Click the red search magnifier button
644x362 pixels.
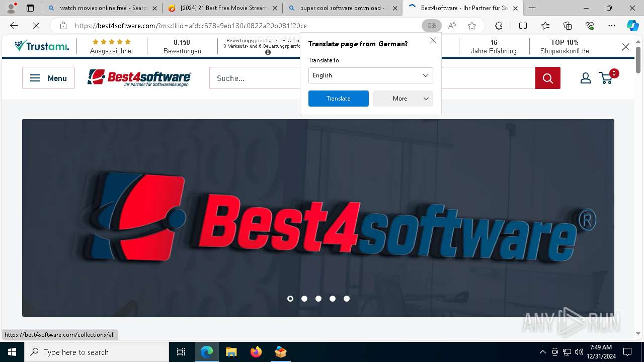click(x=548, y=78)
